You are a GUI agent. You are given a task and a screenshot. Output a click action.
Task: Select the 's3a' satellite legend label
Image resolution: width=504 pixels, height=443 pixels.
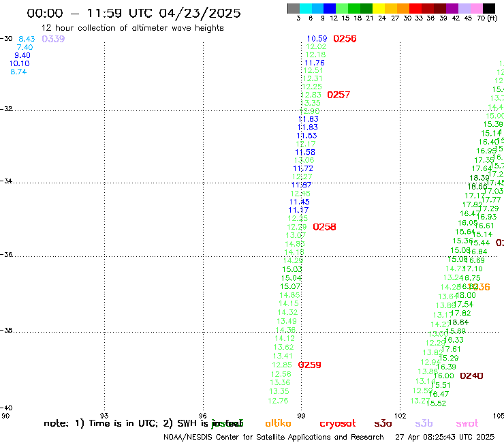[383, 423]
